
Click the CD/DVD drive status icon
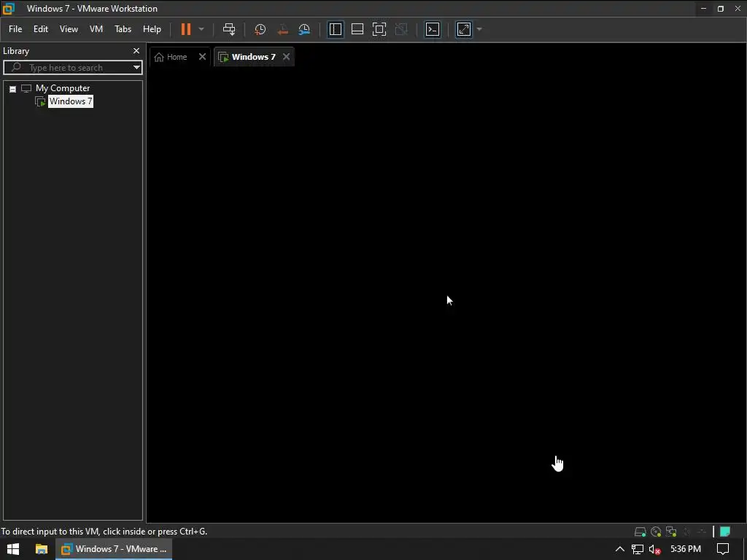656,532
